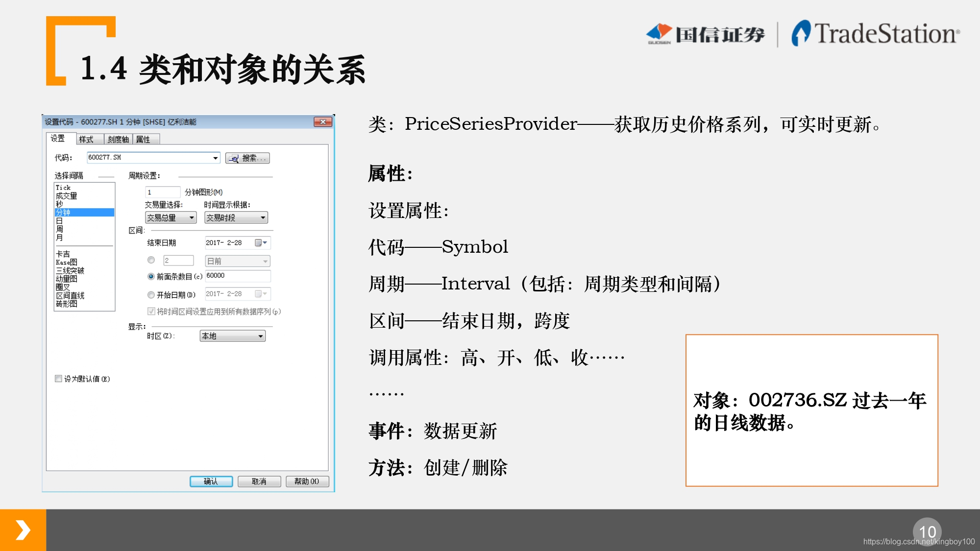This screenshot has width=980, height=551.
Task: Expand the 代码 symbol dropdown
Action: [x=215, y=158]
